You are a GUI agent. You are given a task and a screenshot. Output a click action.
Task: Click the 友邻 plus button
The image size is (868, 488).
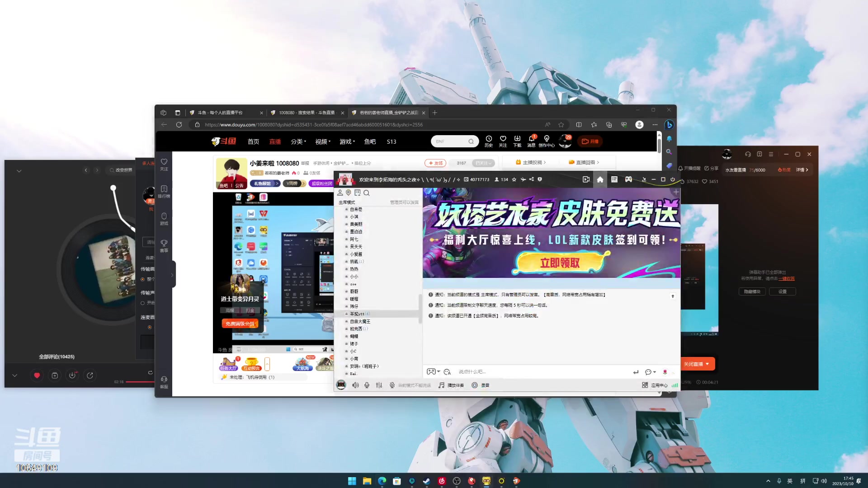pyautogui.click(x=435, y=163)
